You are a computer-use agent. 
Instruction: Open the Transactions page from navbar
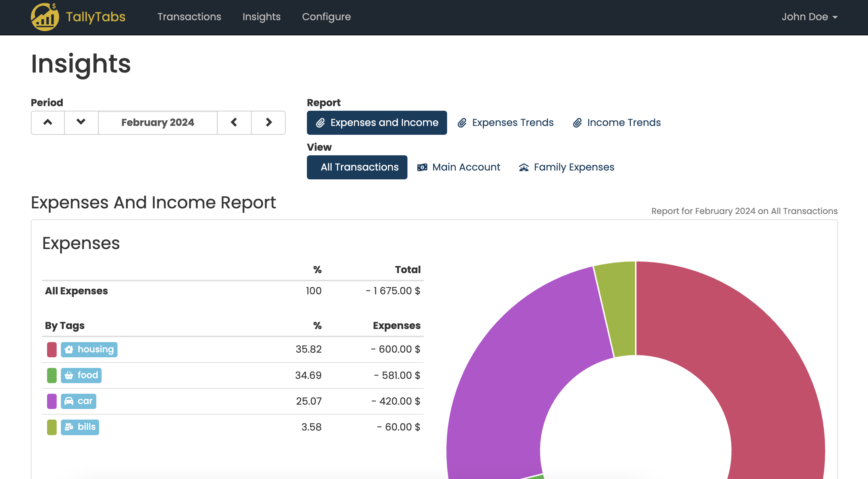coord(189,17)
